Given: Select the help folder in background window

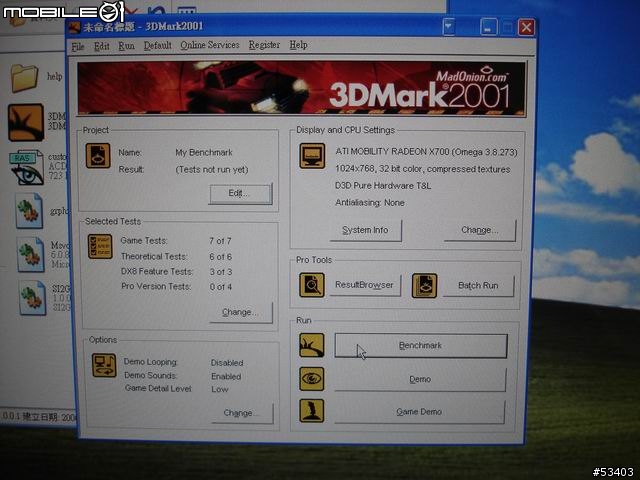Looking at the screenshot, I should click(24, 78).
